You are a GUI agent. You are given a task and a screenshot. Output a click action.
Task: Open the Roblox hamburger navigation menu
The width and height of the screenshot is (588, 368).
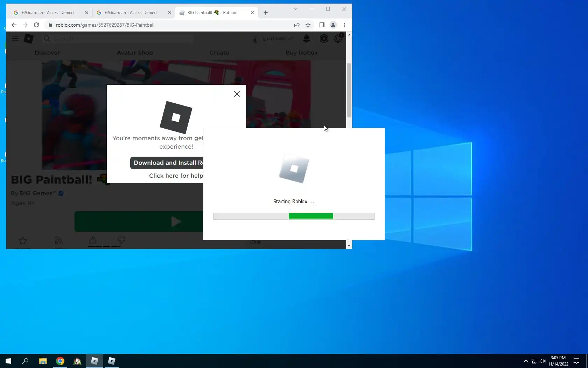15,39
